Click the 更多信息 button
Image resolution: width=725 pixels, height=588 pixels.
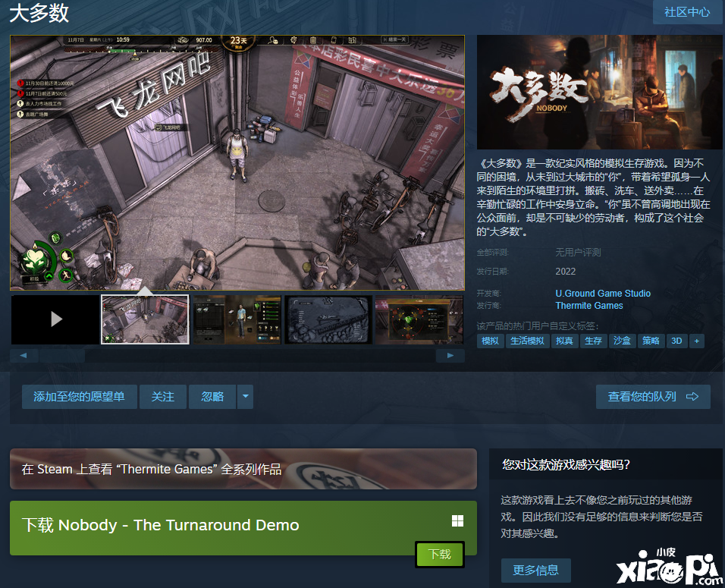535,570
